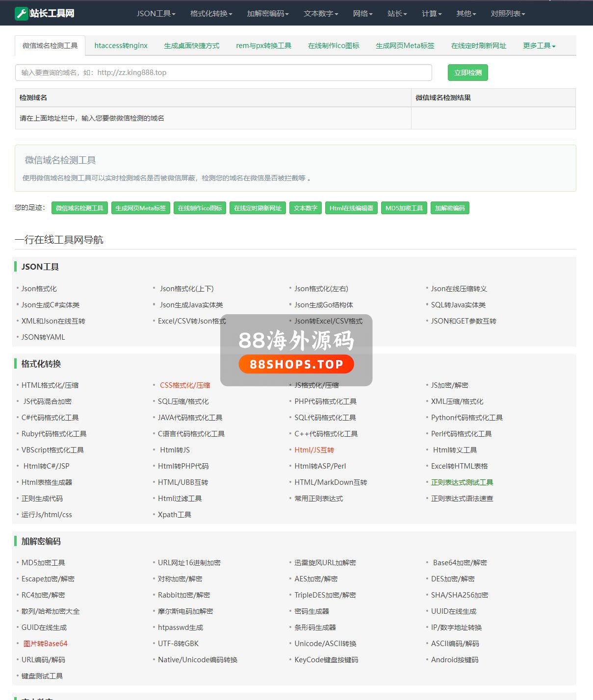The image size is (593, 700).
Task: Open the green 正则表达式测试工具 link
Action: 462,482
